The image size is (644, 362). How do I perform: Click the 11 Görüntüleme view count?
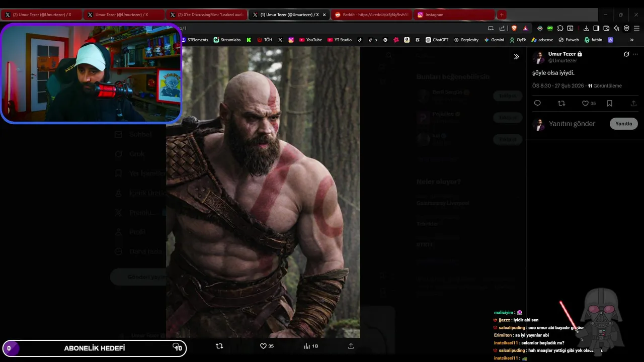tap(605, 86)
